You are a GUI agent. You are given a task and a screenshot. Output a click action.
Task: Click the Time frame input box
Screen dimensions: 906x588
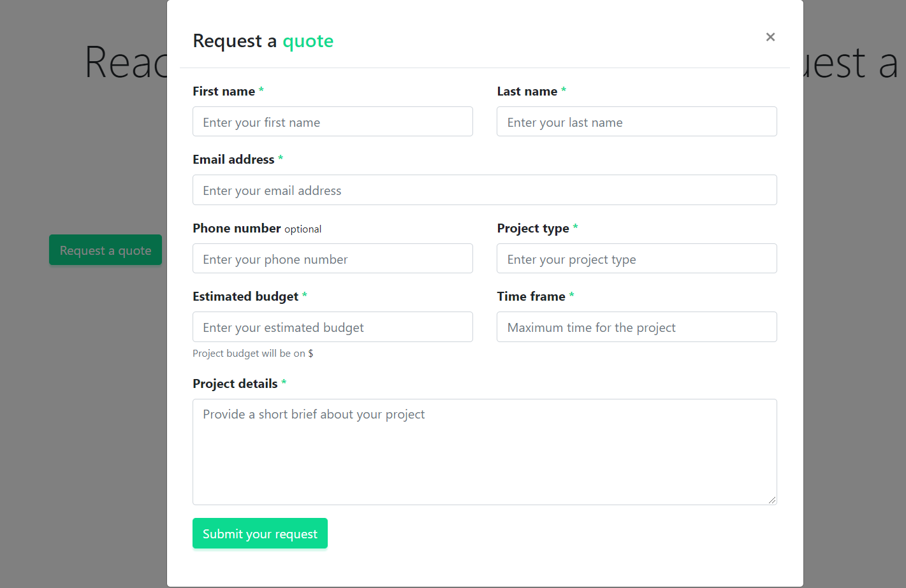click(636, 326)
